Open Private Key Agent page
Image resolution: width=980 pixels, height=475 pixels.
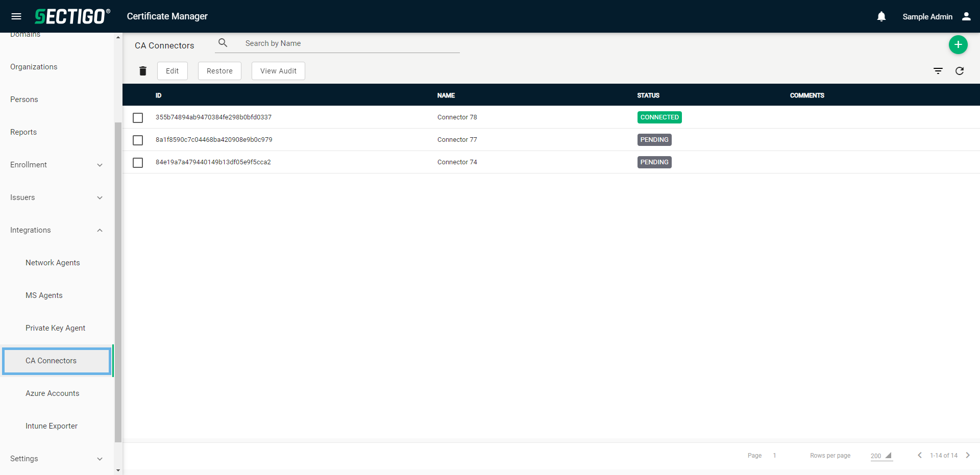click(x=55, y=328)
